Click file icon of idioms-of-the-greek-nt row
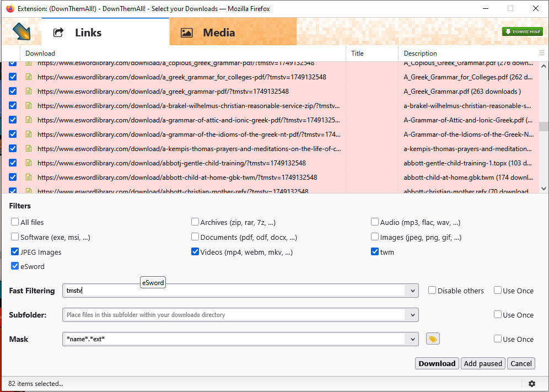This screenshot has width=549, height=392. click(29, 134)
